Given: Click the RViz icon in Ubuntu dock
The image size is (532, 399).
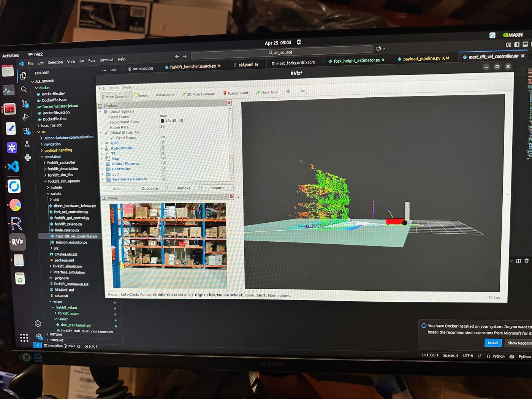Looking at the screenshot, I should tap(17, 242).
